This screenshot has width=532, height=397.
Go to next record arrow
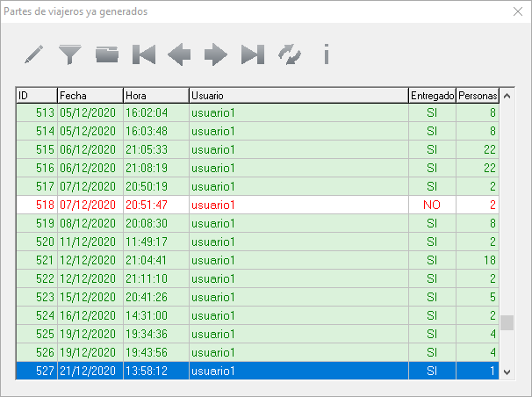coord(216,55)
